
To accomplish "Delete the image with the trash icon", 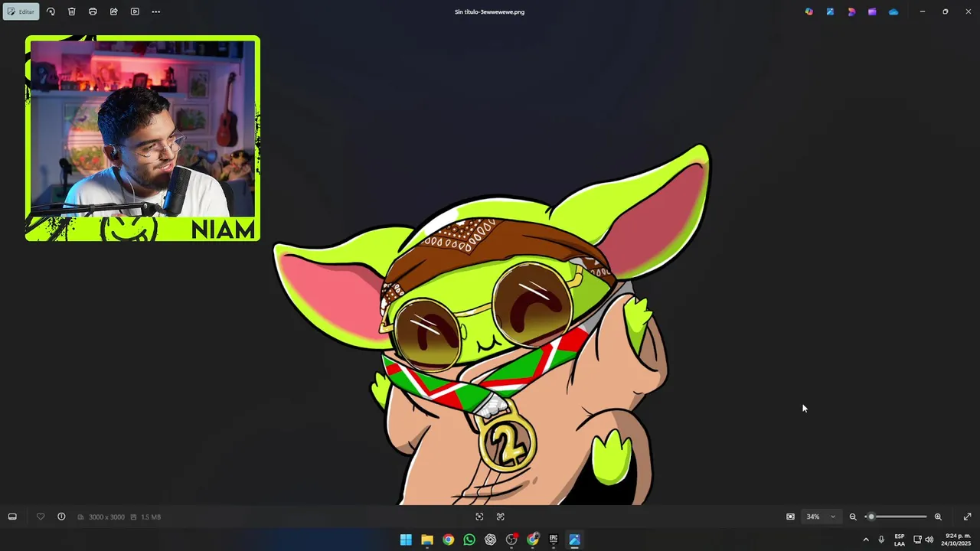I will pos(71,11).
